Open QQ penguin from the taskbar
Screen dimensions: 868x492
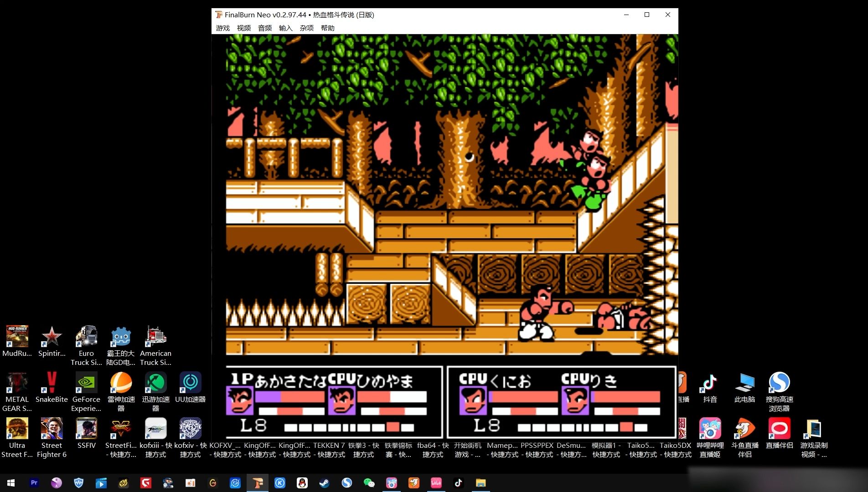tap(302, 483)
